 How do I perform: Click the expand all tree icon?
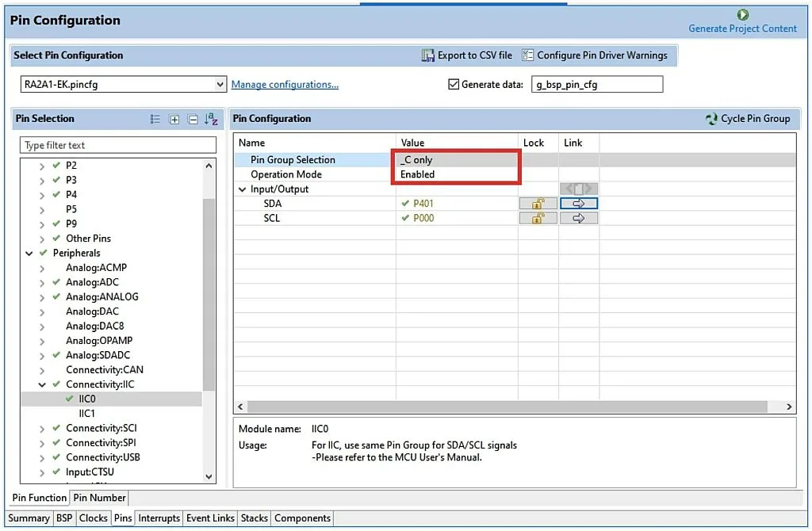coord(174,120)
